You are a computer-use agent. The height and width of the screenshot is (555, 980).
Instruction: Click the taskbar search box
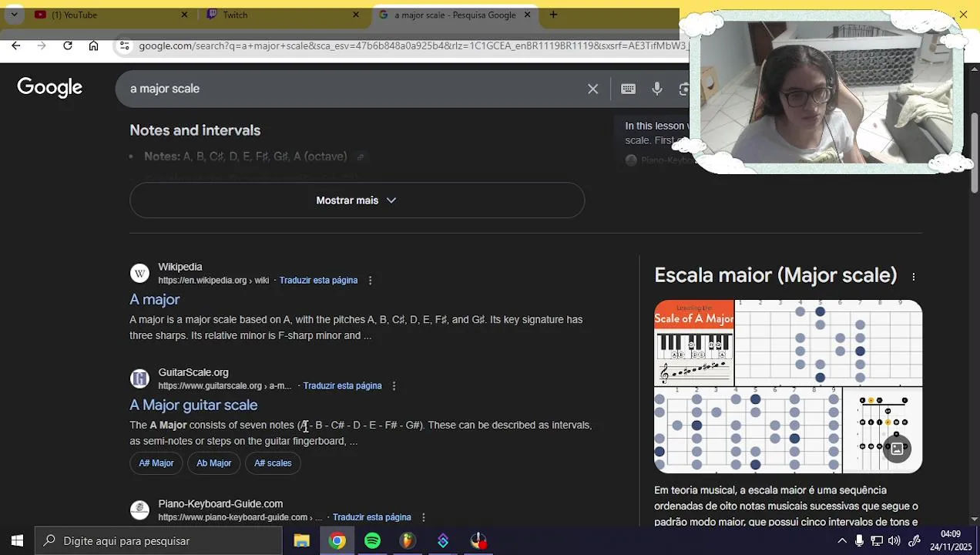tap(158, 541)
